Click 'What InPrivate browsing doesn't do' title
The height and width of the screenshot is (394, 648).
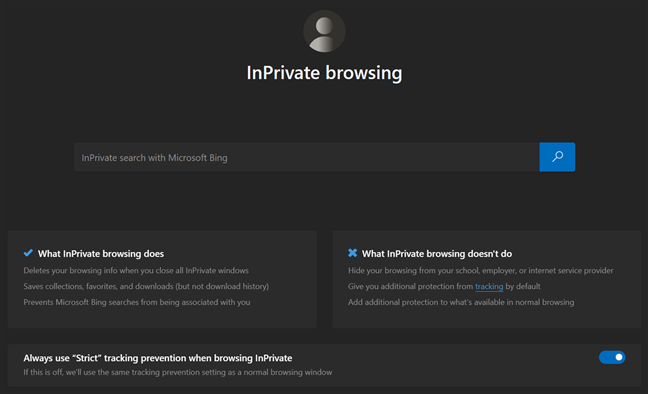(x=437, y=253)
